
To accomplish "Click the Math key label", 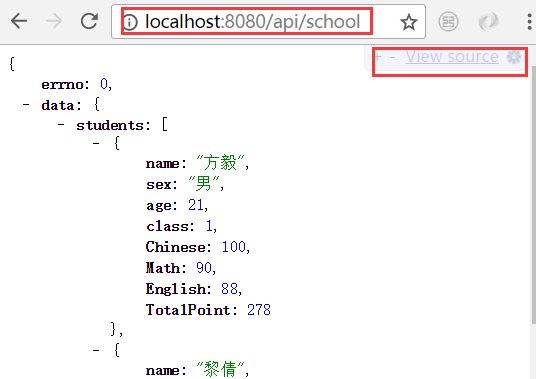I will click(162, 268).
